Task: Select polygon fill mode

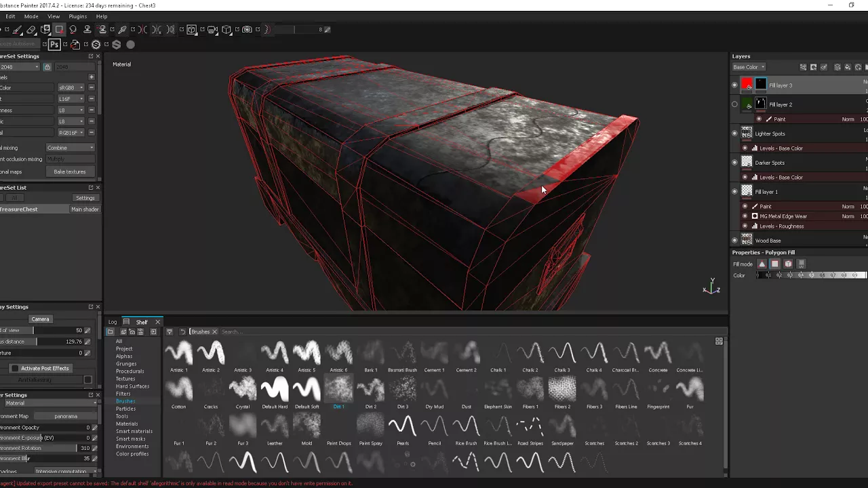Action: 775,264
